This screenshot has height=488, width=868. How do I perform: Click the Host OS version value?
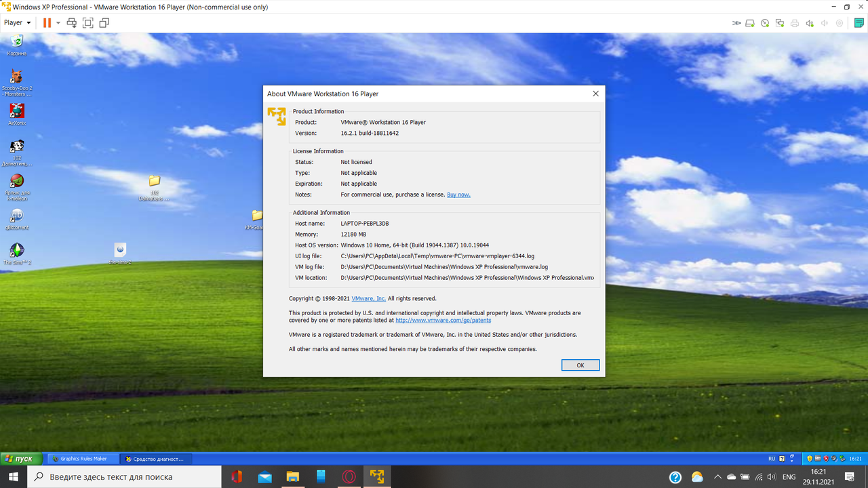(x=415, y=245)
